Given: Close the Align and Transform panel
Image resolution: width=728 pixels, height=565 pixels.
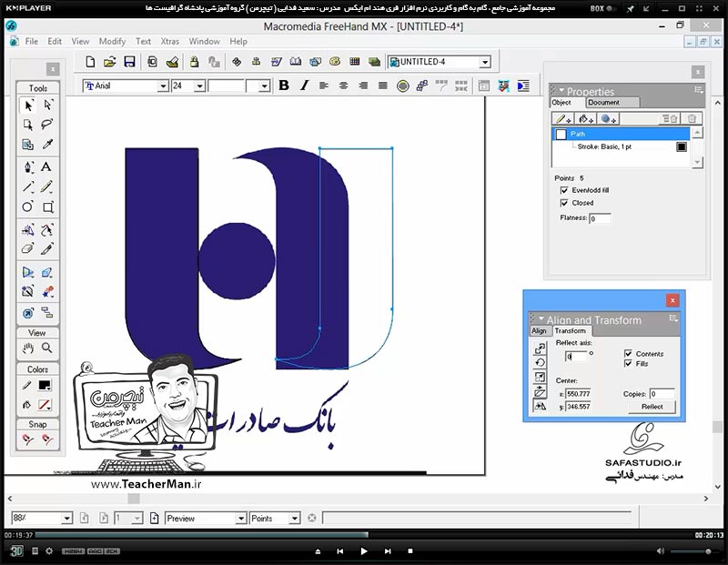Looking at the screenshot, I should click(x=672, y=300).
